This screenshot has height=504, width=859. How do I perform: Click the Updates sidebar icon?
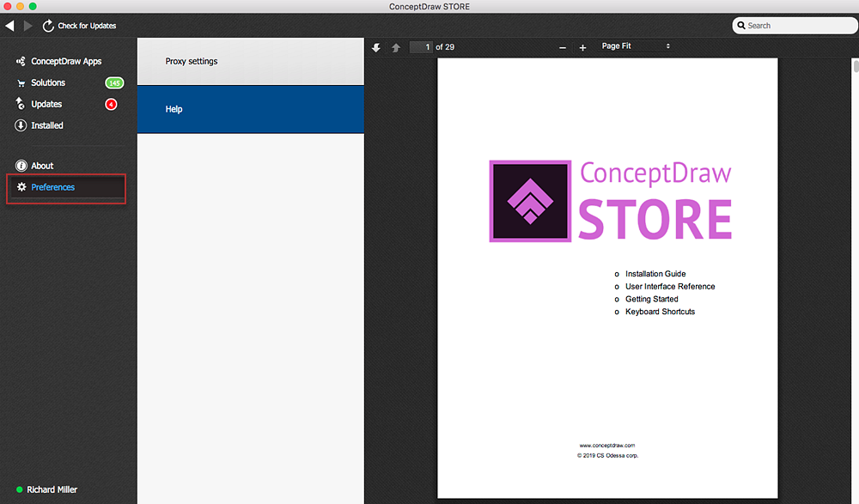pyautogui.click(x=21, y=104)
